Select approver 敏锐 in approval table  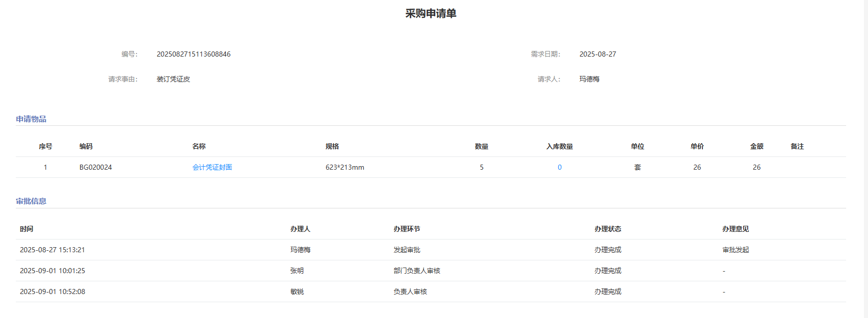click(x=297, y=291)
